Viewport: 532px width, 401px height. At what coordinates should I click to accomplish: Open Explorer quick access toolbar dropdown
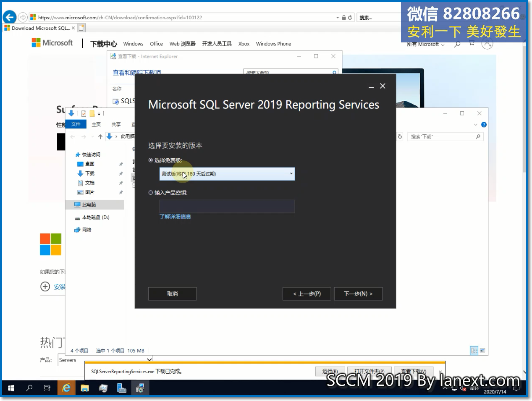pos(99,114)
